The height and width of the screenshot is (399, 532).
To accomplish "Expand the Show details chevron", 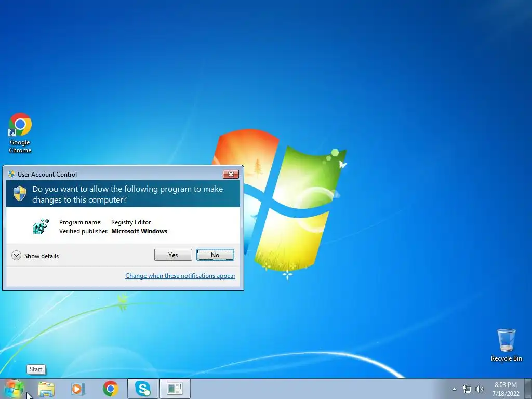I will coord(16,256).
